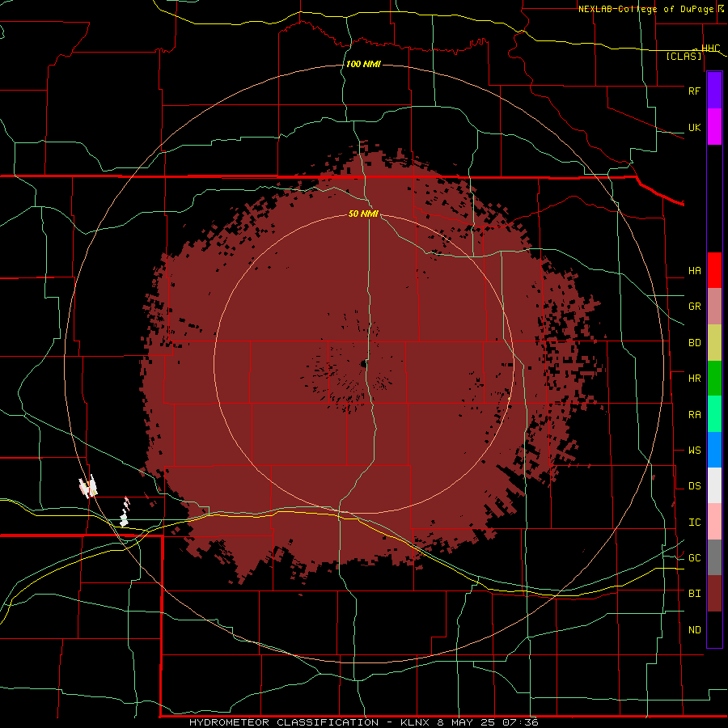The image size is (728, 728).
Task: Pick the dusty pink GR legend swatch
Action: point(714,307)
